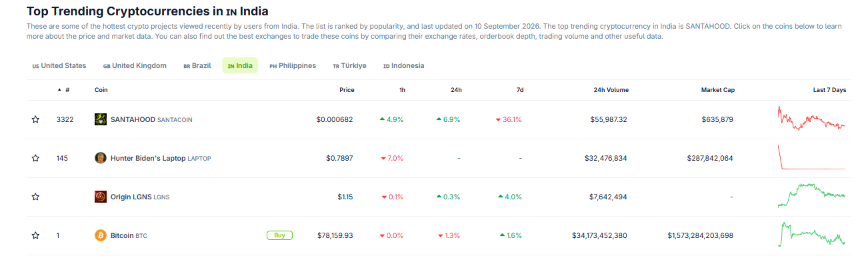Switch to the United Kingdom tab

[x=135, y=65]
